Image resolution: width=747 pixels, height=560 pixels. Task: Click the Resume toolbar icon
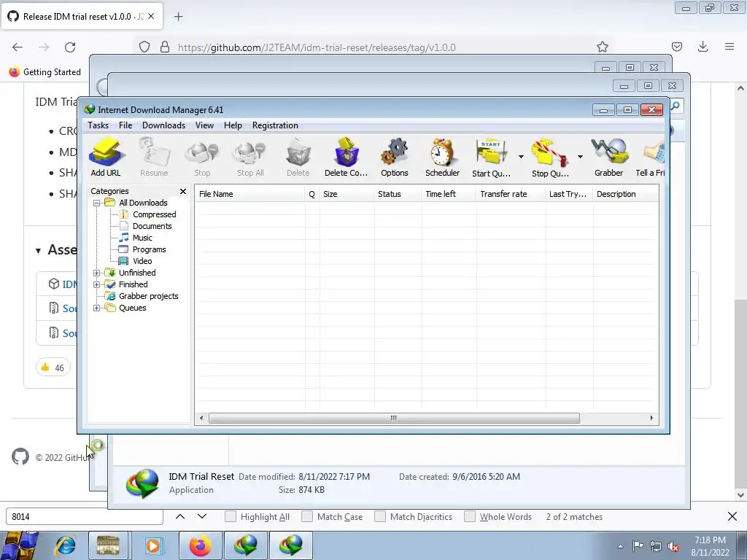(x=154, y=157)
